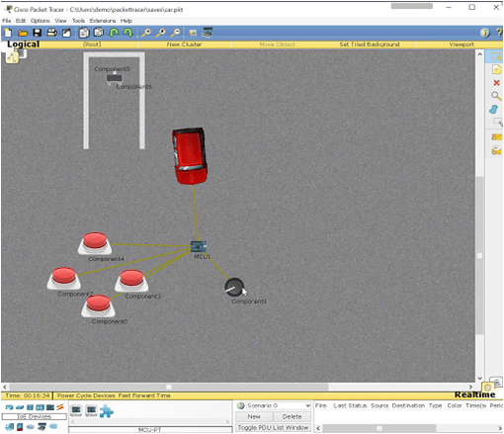
Task: Choose the Resize Shape tool
Action: [x=497, y=123]
